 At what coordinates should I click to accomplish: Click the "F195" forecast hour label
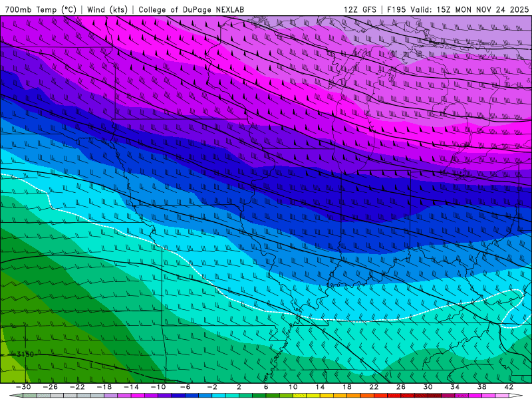pos(396,9)
